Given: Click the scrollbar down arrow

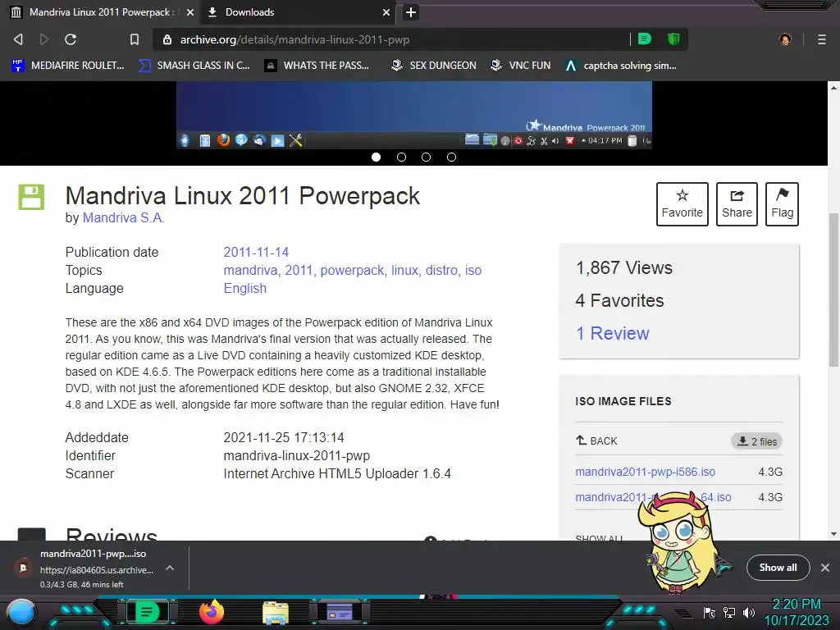Looking at the screenshot, I should tap(833, 534).
